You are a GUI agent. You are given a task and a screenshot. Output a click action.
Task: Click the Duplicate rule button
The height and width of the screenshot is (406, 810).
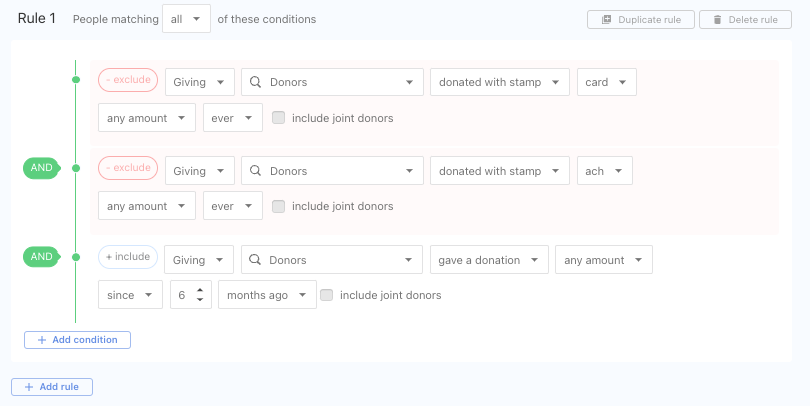coord(641,20)
